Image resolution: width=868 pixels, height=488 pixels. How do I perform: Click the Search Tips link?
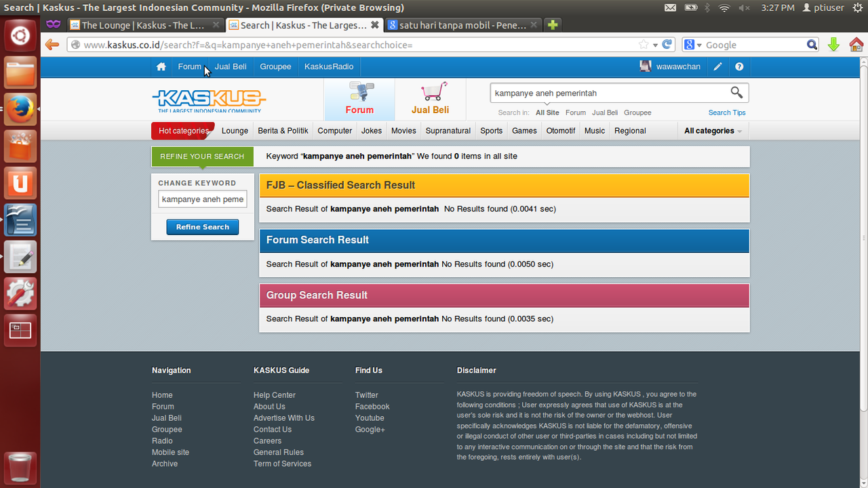[x=727, y=113]
